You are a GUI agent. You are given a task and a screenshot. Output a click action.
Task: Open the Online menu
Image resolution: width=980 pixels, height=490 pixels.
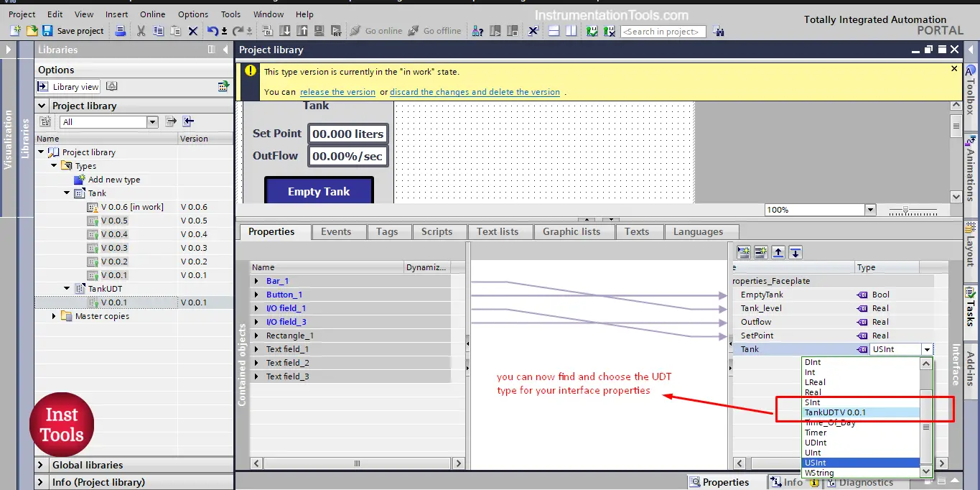coord(152,14)
